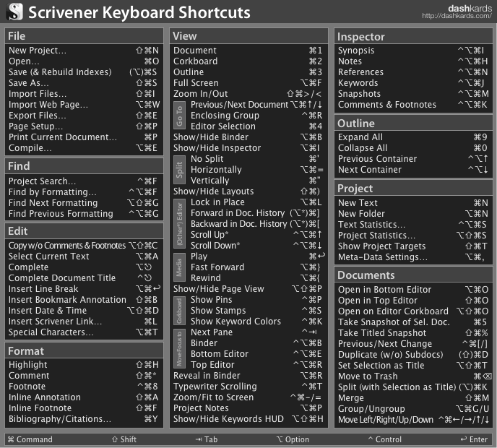Open the dashkards.com URL link

457,16
